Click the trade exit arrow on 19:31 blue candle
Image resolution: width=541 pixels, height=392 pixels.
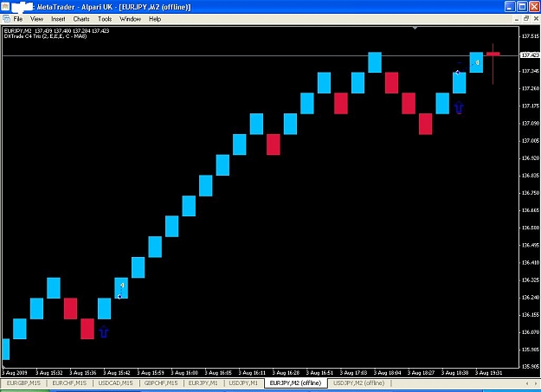pos(477,62)
